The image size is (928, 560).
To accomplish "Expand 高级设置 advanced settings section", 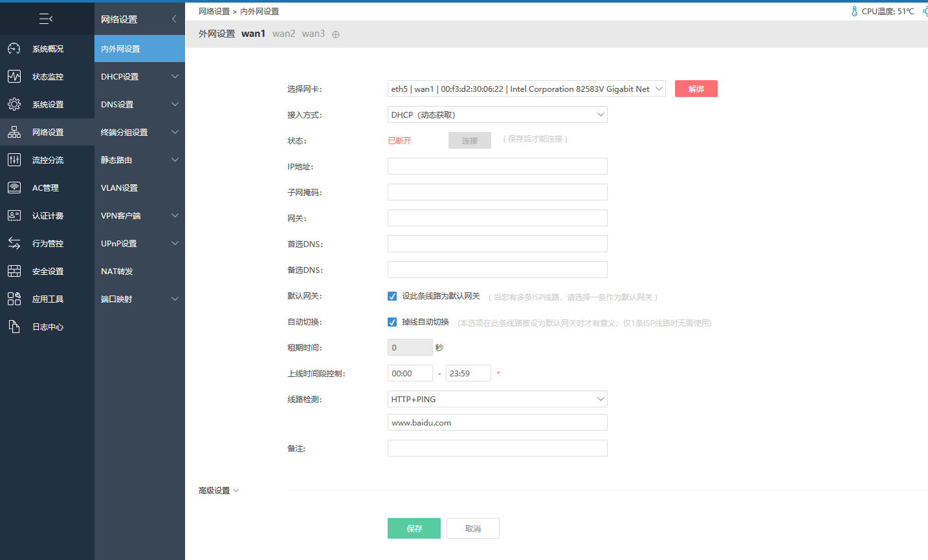I will coord(219,491).
